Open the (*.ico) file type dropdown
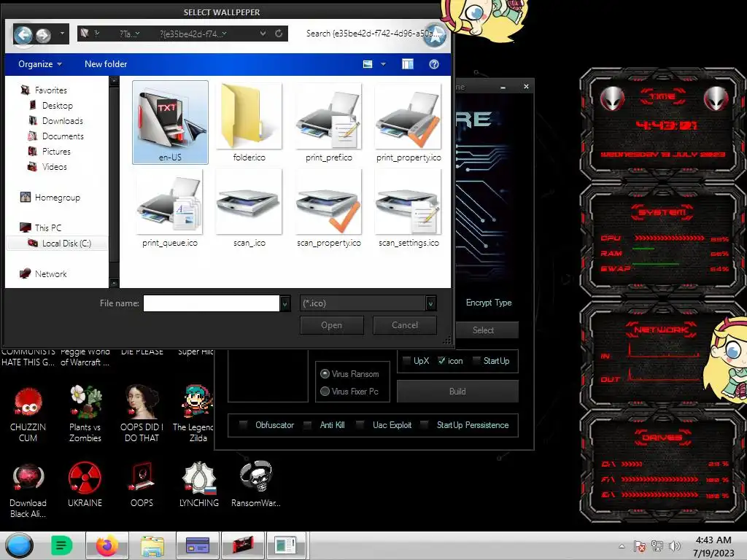Screen dimensions: 747x560 pyautogui.click(x=368, y=303)
